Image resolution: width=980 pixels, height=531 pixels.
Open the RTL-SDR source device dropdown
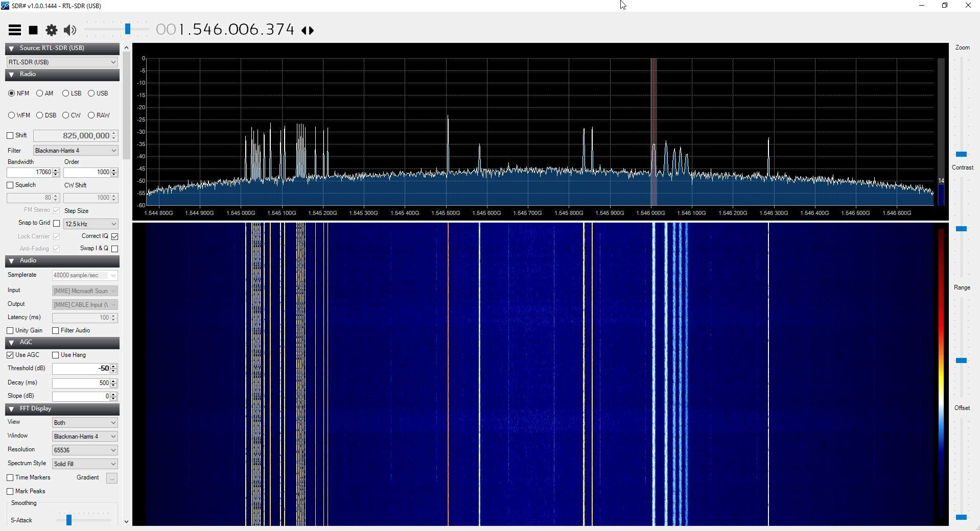[x=62, y=62]
